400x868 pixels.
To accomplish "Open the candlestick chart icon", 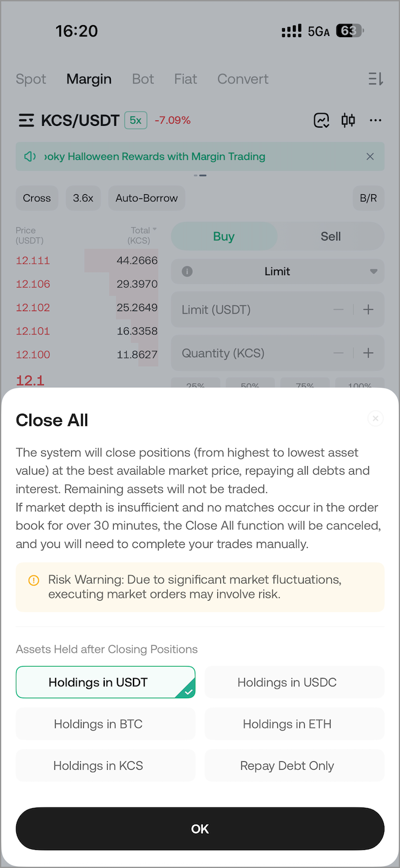I will [348, 120].
